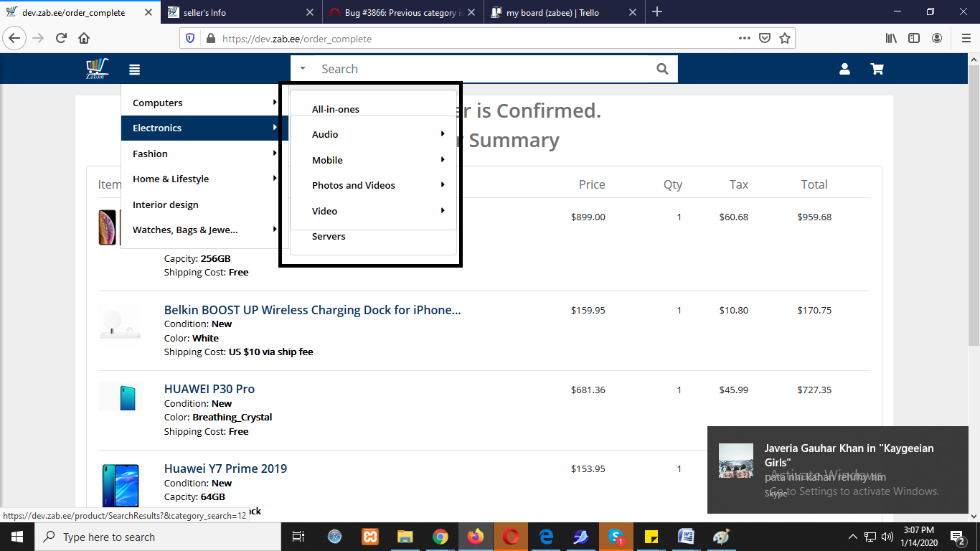The width and height of the screenshot is (980, 551).
Task: Switch to seller's Info tab
Action: pos(242,12)
